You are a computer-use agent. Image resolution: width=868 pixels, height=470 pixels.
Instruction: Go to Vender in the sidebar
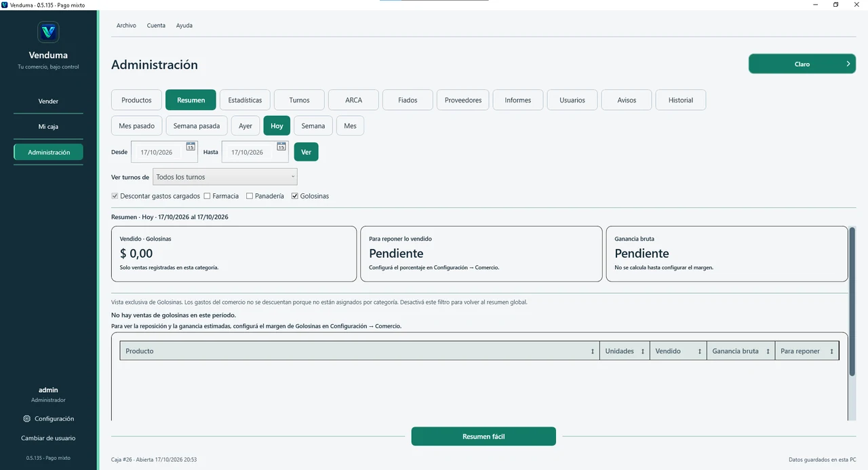pyautogui.click(x=48, y=101)
